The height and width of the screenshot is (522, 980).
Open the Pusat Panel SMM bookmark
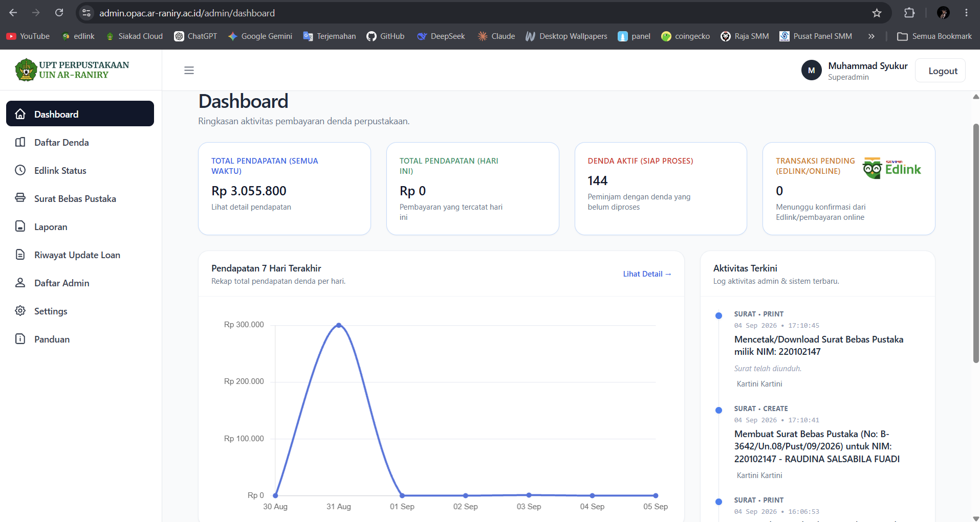click(816, 36)
